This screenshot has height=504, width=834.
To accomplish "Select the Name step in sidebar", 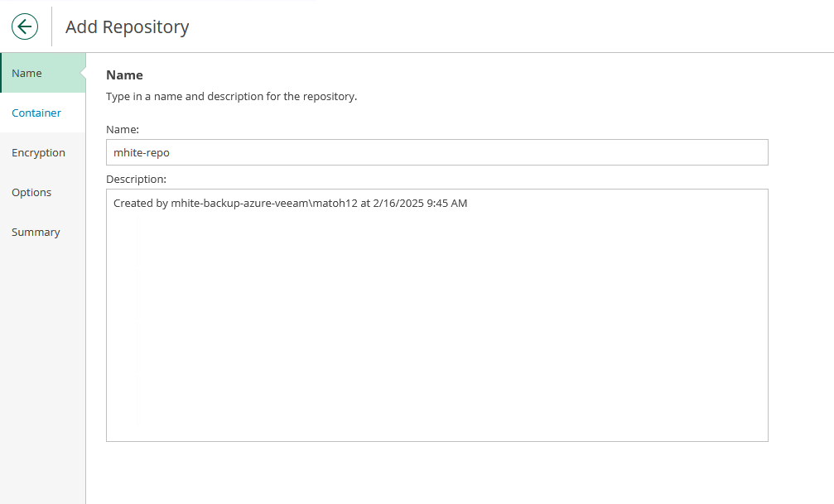I will coord(27,74).
